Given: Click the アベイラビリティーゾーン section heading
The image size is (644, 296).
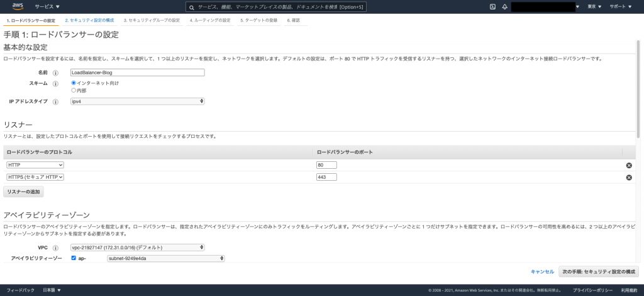Looking at the screenshot, I should click(x=47, y=215).
